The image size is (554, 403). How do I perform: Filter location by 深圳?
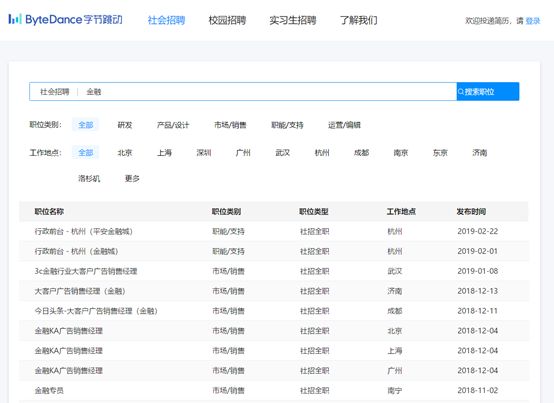coord(204,153)
